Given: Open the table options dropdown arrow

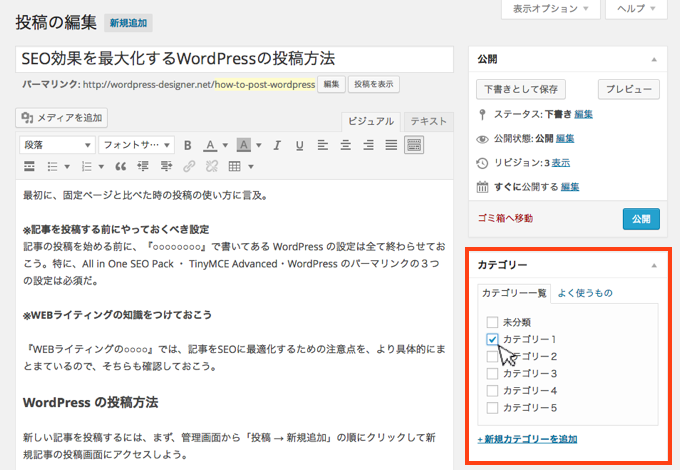Looking at the screenshot, I should [x=251, y=167].
